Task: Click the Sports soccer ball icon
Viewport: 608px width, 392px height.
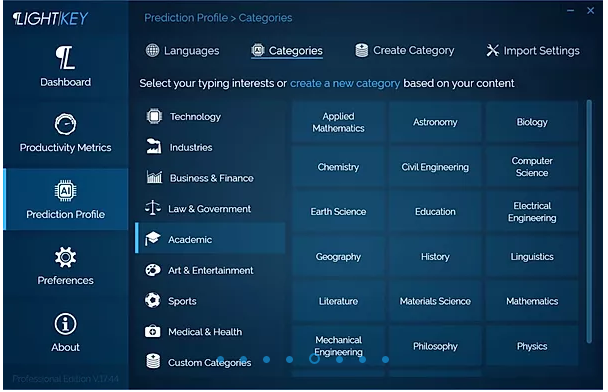Action: tap(152, 300)
